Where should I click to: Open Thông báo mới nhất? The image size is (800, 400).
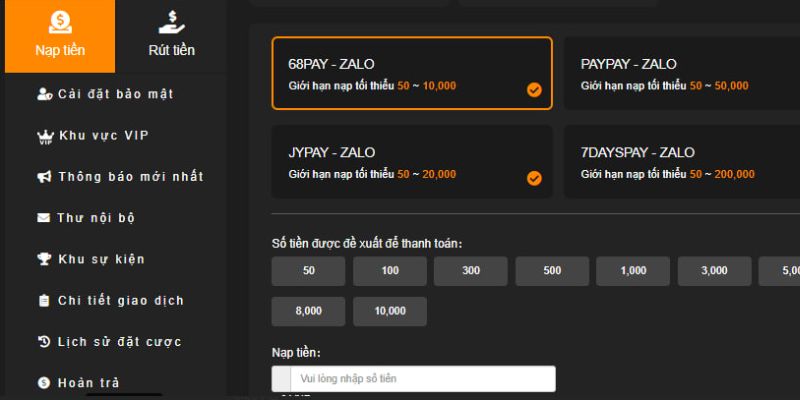click(131, 177)
